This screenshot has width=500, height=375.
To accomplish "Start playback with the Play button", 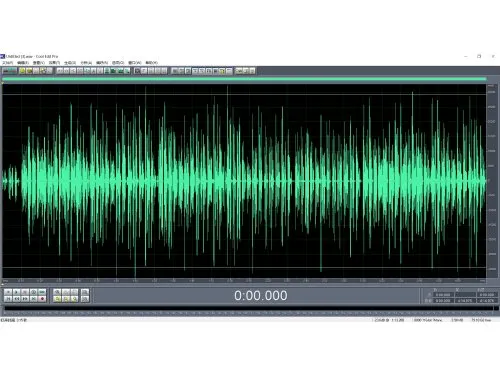I will [16, 292].
